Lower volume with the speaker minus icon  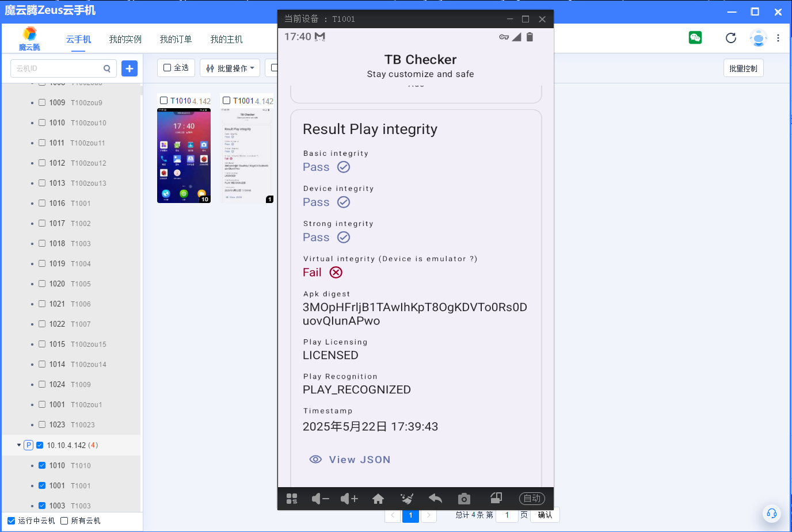[x=320, y=499]
